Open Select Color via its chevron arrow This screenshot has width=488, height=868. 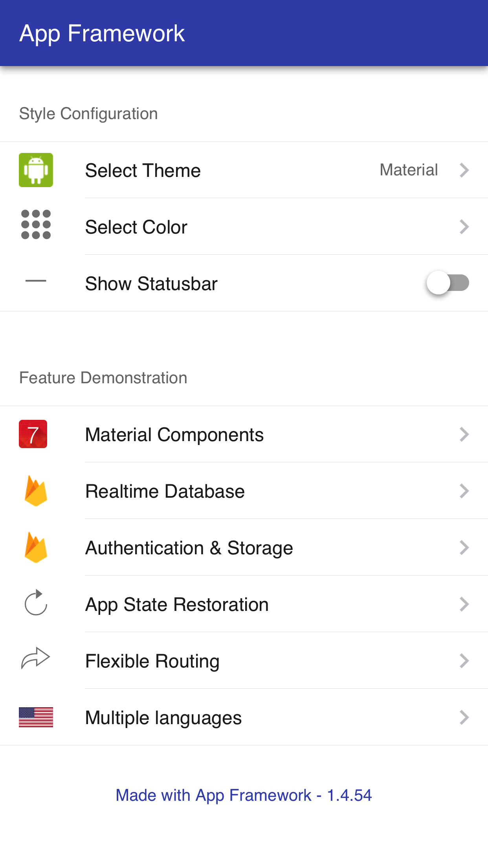[464, 227]
